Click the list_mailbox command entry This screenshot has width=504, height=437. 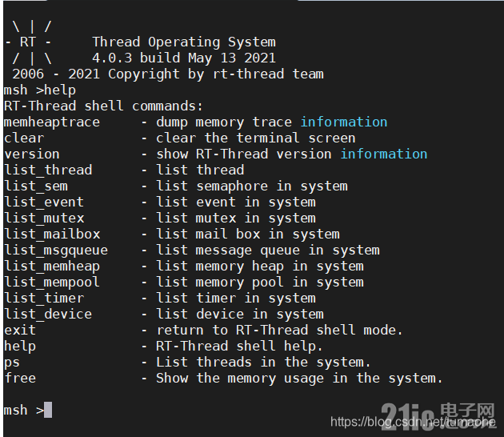[52, 234]
